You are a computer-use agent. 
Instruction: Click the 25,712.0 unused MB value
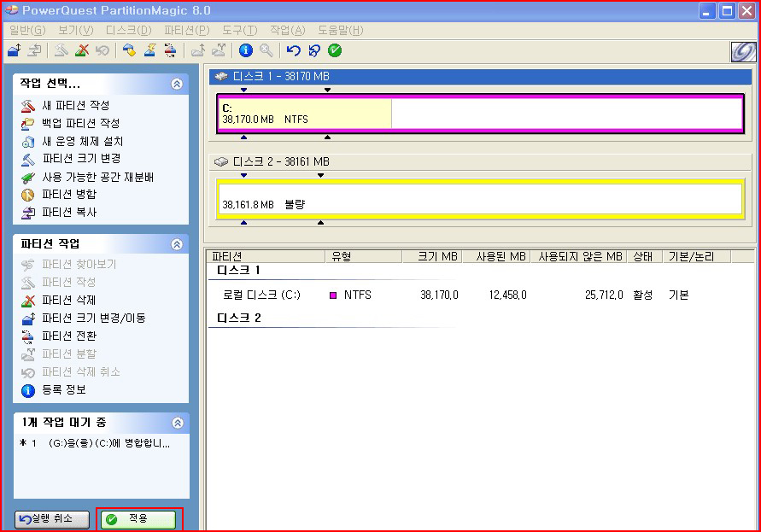[x=604, y=295]
